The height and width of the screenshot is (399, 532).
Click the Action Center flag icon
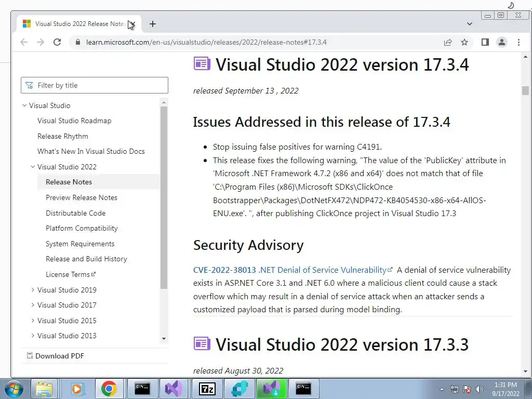[467, 389]
